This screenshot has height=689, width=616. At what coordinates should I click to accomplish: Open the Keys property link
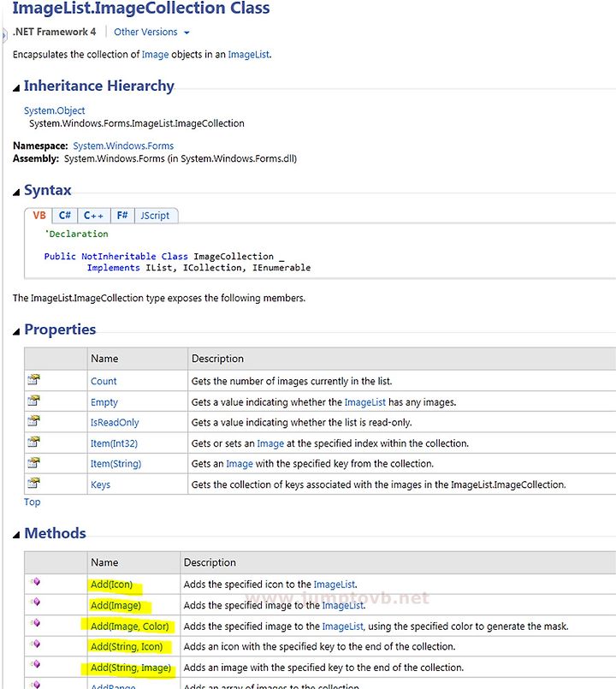click(x=101, y=484)
